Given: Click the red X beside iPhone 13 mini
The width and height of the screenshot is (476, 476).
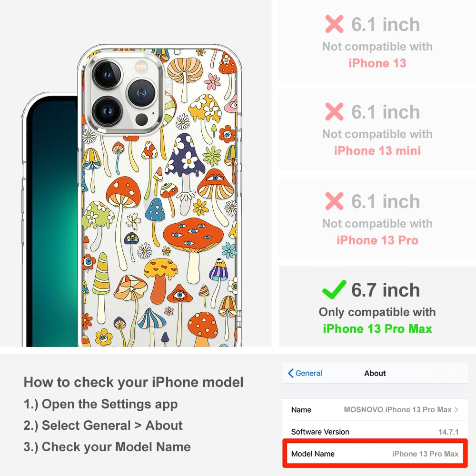Looking at the screenshot, I should click(334, 112).
